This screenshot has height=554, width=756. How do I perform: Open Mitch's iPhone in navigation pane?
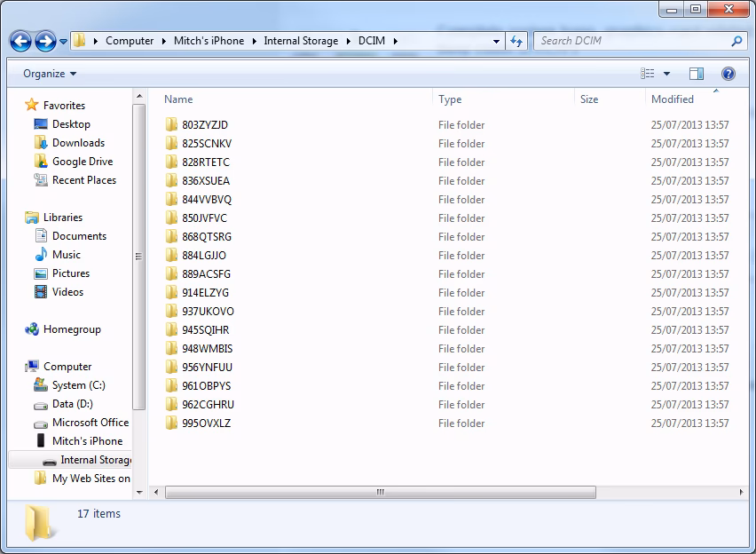coord(87,441)
